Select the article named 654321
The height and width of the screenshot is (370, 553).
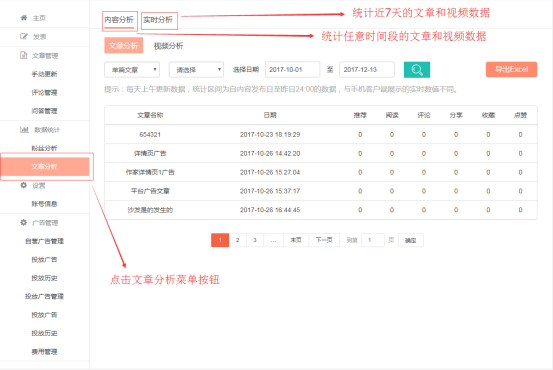tap(150, 134)
